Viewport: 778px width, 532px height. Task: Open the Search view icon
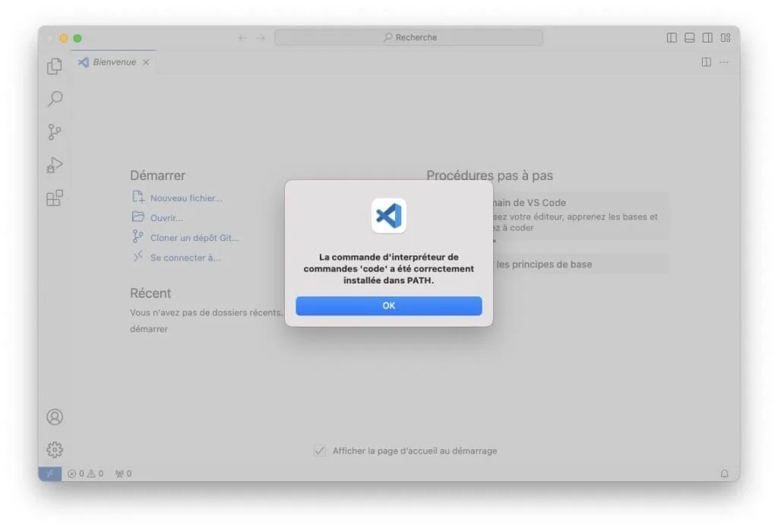[x=55, y=99]
